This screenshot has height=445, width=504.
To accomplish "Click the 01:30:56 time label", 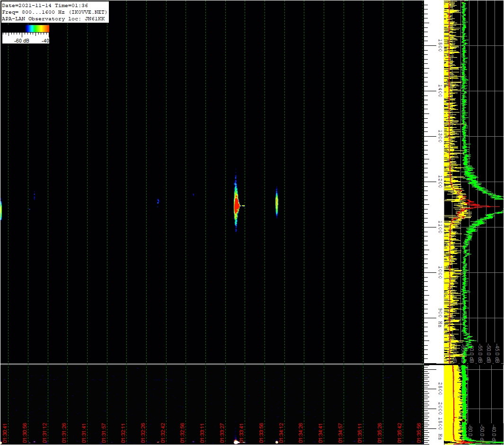I will coord(25,433).
